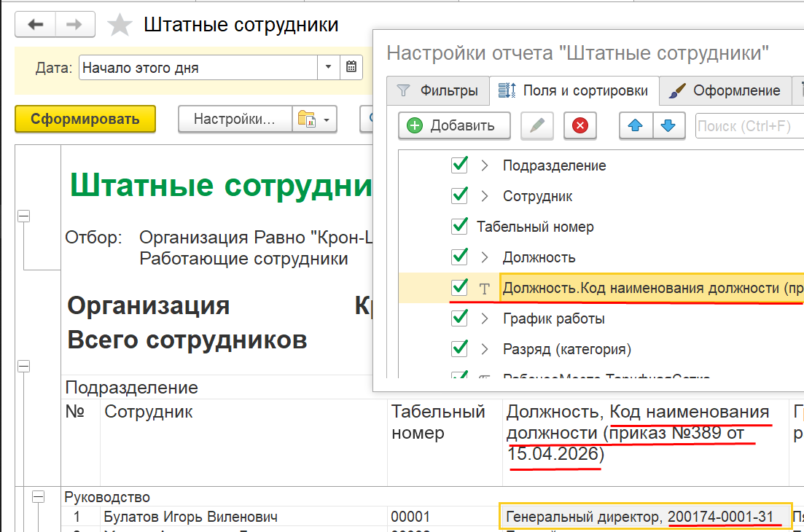Select the Должность.Код наименования должности row

(601, 288)
